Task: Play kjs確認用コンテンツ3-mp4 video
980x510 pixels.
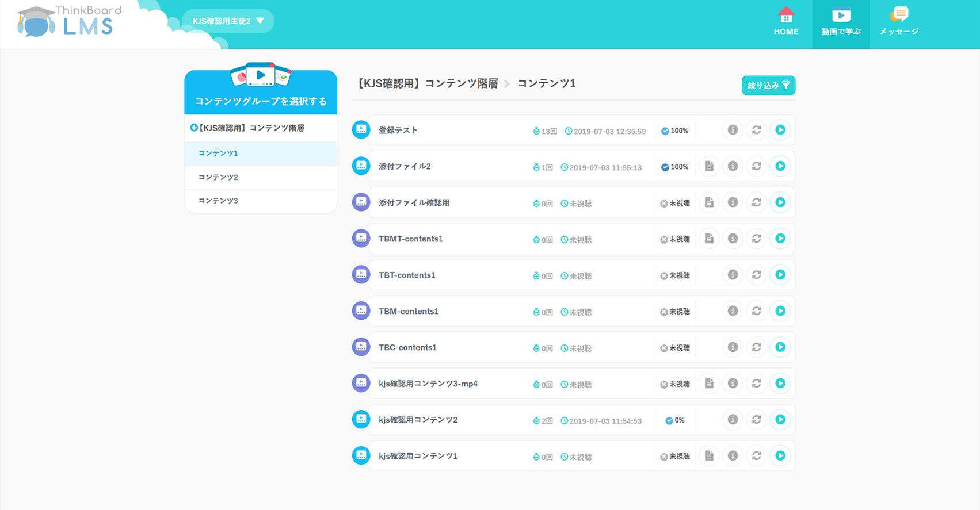Action: pos(780,384)
